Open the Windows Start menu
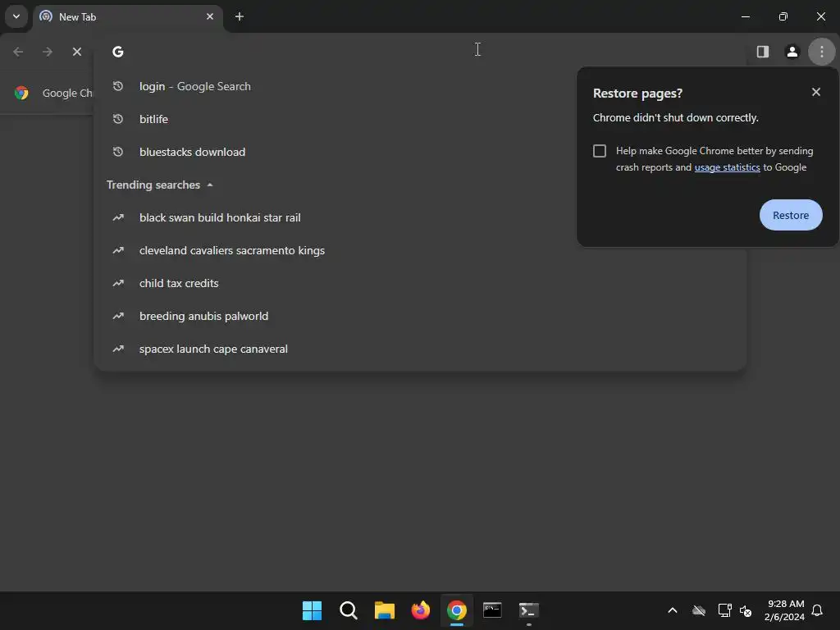This screenshot has height=630, width=840. 312,610
